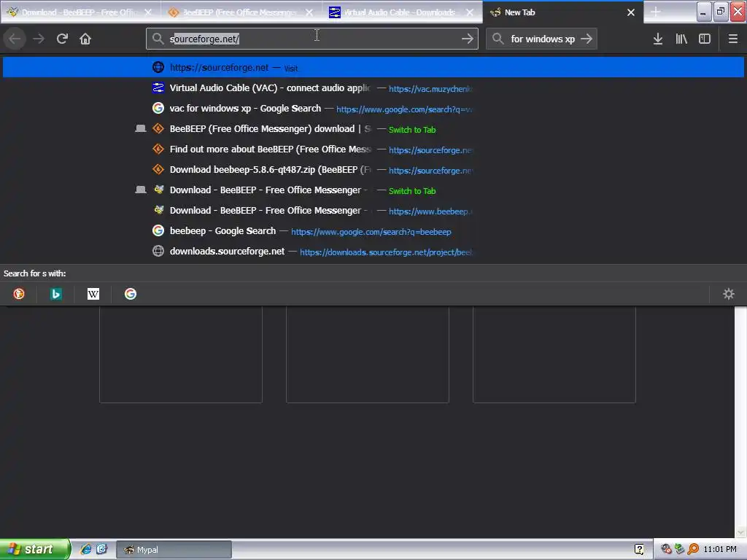Image resolution: width=747 pixels, height=560 pixels.
Task: Reload the current page
Action: pyautogui.click(x=62, y=39)
